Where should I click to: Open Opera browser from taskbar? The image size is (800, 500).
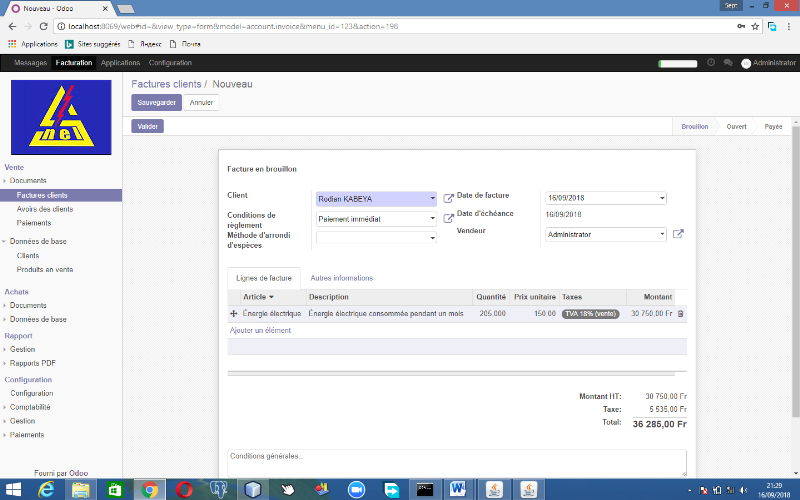point(183,489)
